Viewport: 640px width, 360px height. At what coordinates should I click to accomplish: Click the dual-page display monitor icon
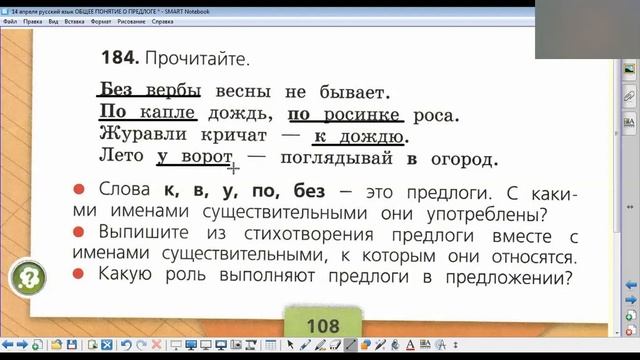[221, 345]
